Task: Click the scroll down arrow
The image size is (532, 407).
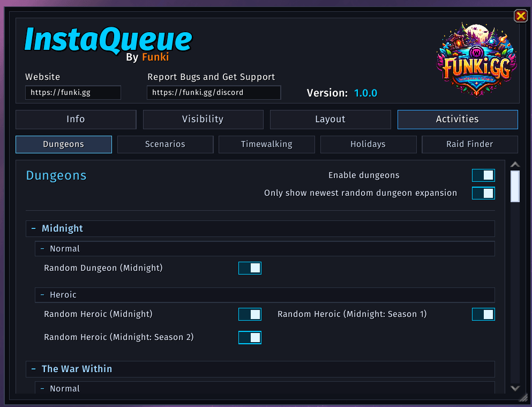Action: (515, 388)
